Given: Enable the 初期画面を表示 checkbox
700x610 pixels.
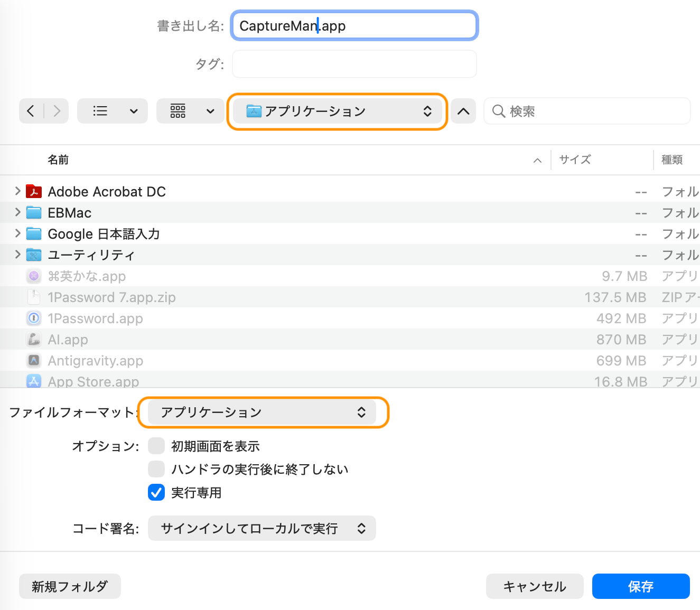Looking at the screenshot, I should (156, 446).
